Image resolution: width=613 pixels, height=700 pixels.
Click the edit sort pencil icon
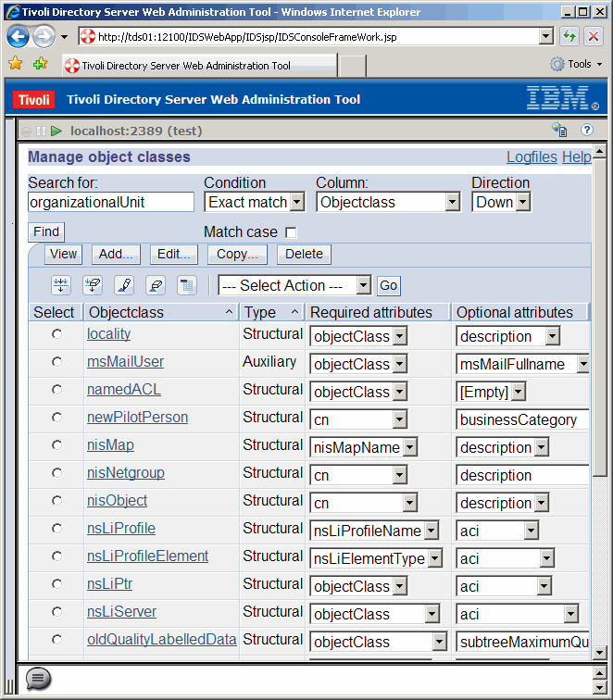124,285
